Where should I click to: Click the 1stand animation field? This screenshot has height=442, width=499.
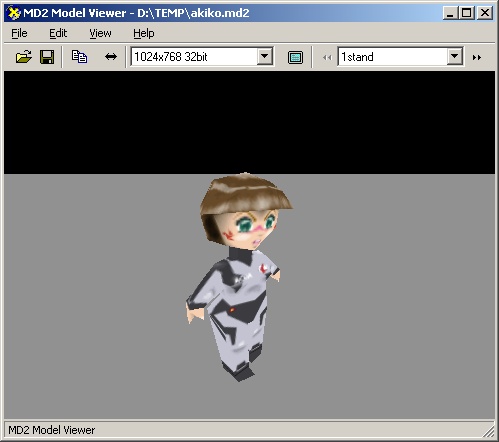[x=393, y=57]
